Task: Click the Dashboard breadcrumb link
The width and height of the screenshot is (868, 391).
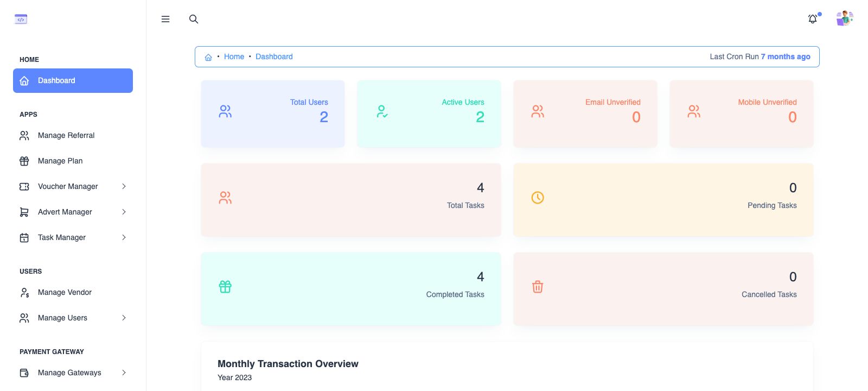Action: [x=274, y=56]
